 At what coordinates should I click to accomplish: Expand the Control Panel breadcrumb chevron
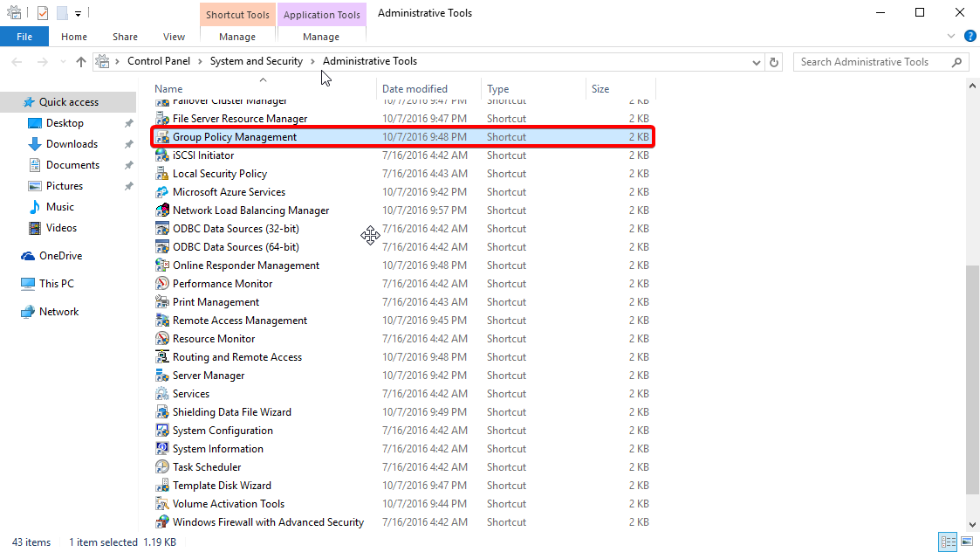click(200, 61)
